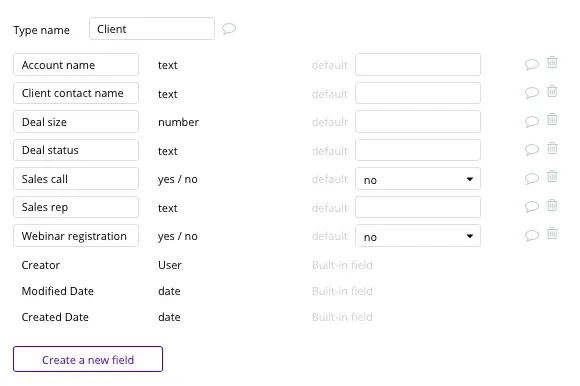Delete the Client contact name field
Screen dimensions: 580x386
552,91
